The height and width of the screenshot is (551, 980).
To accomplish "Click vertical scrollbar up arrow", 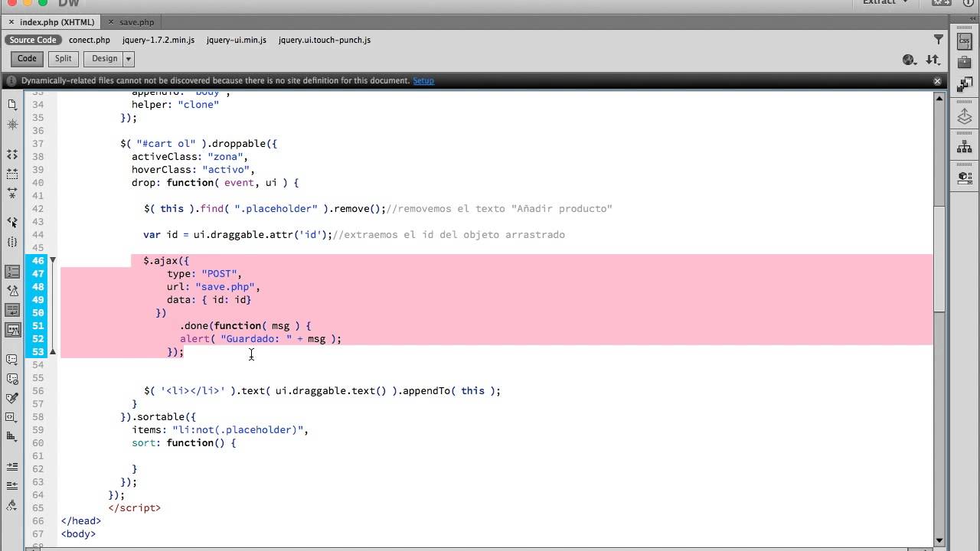I will point(939,97).
